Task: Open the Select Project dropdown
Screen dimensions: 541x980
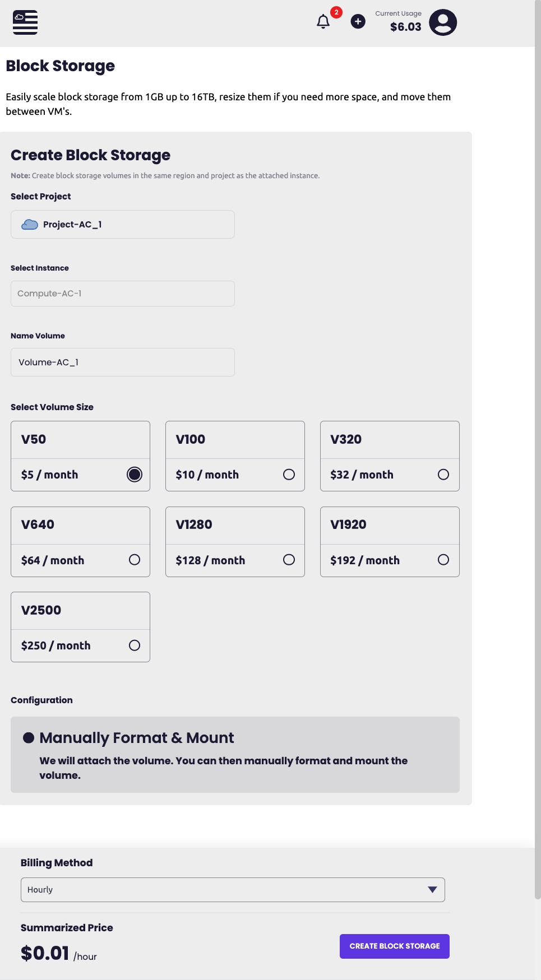Action: click(122, 225)
